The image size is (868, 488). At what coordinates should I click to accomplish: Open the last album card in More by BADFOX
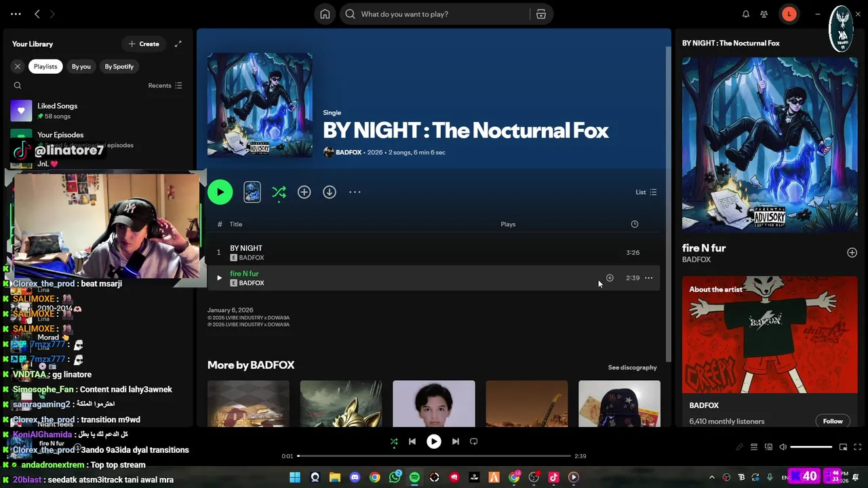pos(619,404)
